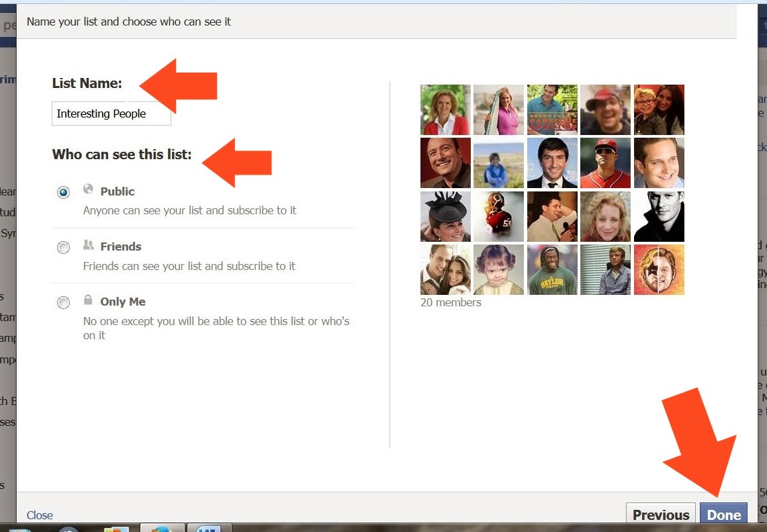Screen dimensions: 767x532
Task: Select the Public radio button
Action: [x=63, y=192]
